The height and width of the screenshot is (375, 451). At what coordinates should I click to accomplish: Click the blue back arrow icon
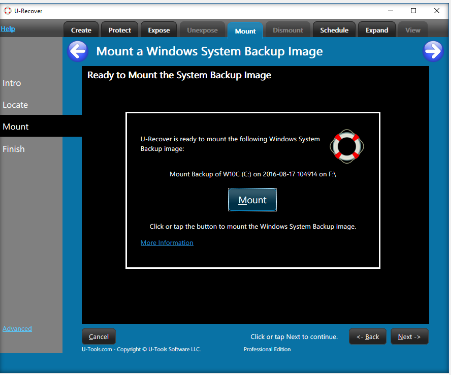[x=78, y=51]
